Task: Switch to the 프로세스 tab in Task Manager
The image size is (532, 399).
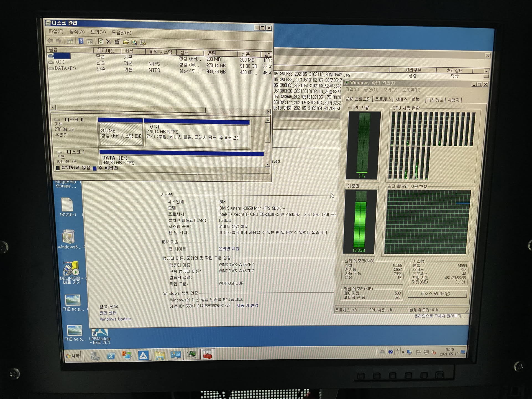Action: coord(383,99)
